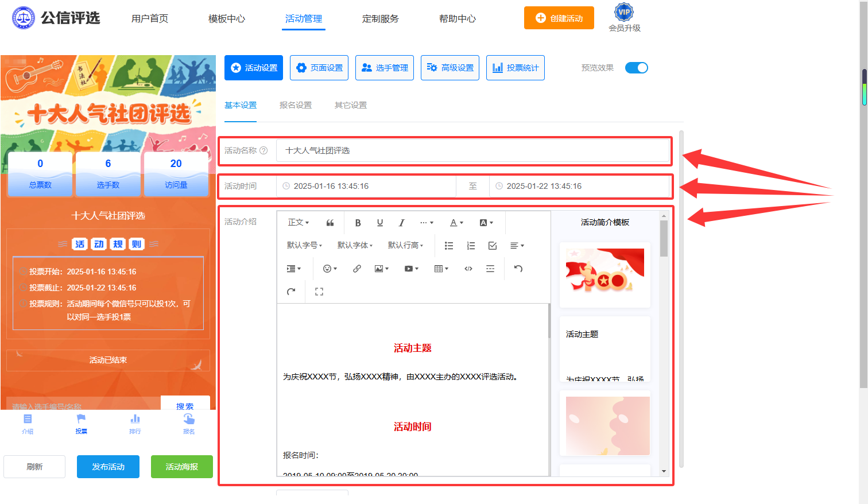
Task: Toggle italic formatting in the editor
Action: [401, 223]
